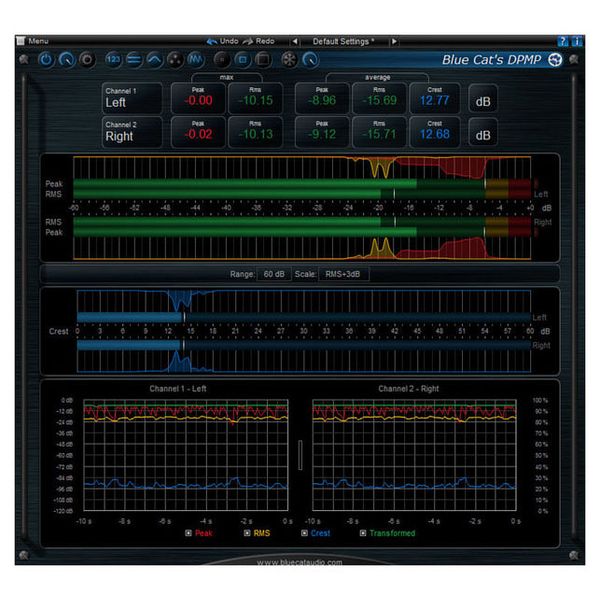The image size is (600, 600).
Task: Click the blue power bypass button
Action: coord(46,60)
